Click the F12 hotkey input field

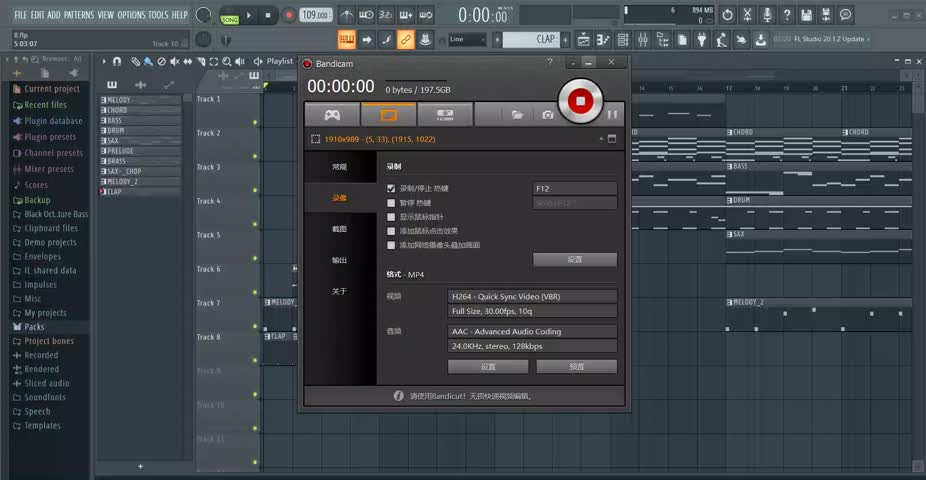(x=575, y=188)
